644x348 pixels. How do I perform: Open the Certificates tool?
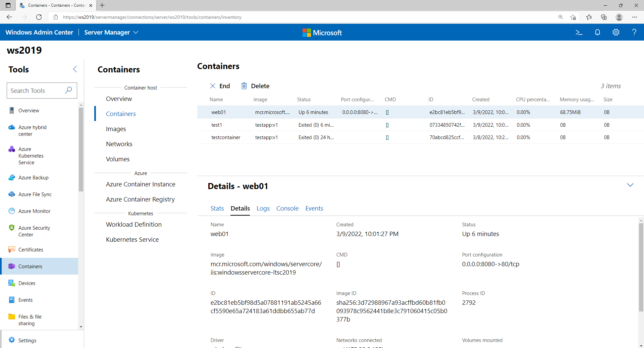click(x=31, y=249)
